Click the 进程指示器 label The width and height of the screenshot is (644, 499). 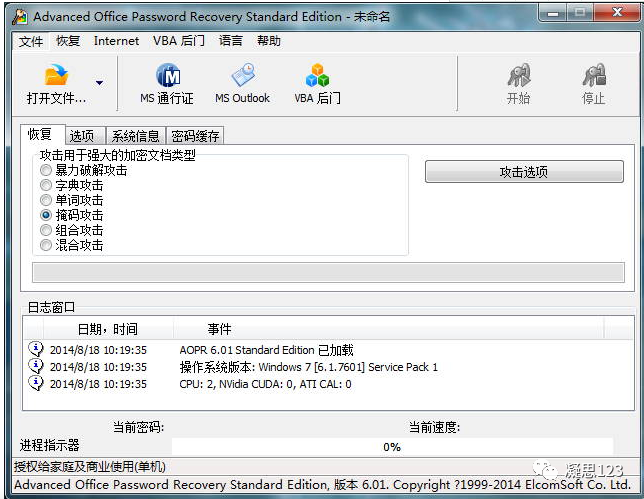49,445
